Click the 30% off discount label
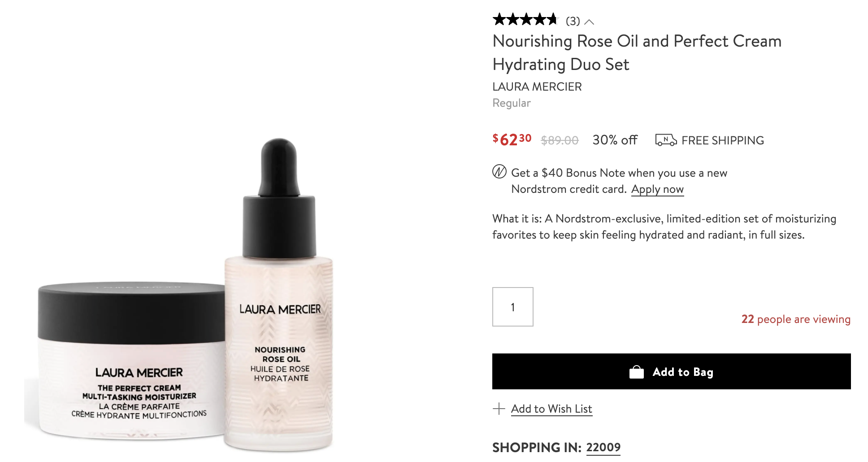Image resolution: width=868 pixels, height=462 pixels. click(x=615, y=140)
